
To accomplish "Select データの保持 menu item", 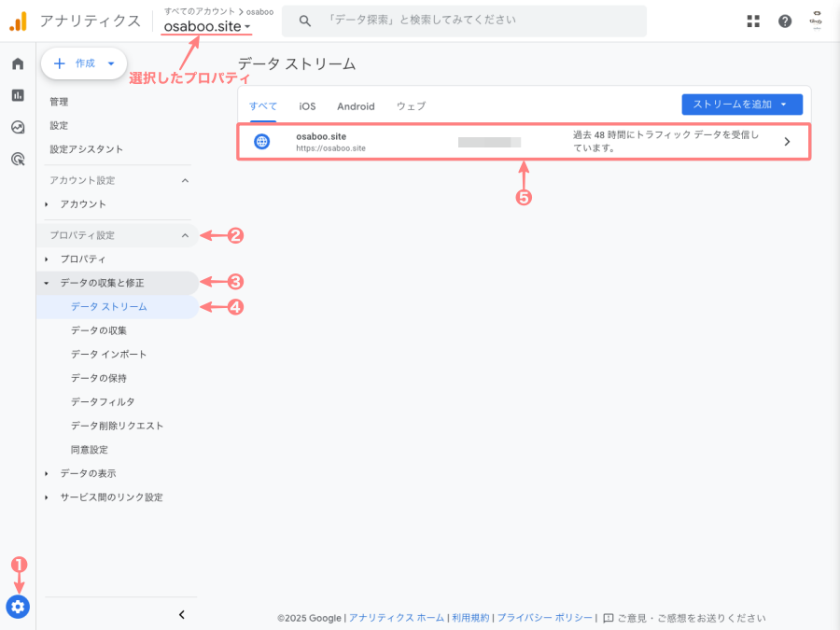I will pos(99,378).
